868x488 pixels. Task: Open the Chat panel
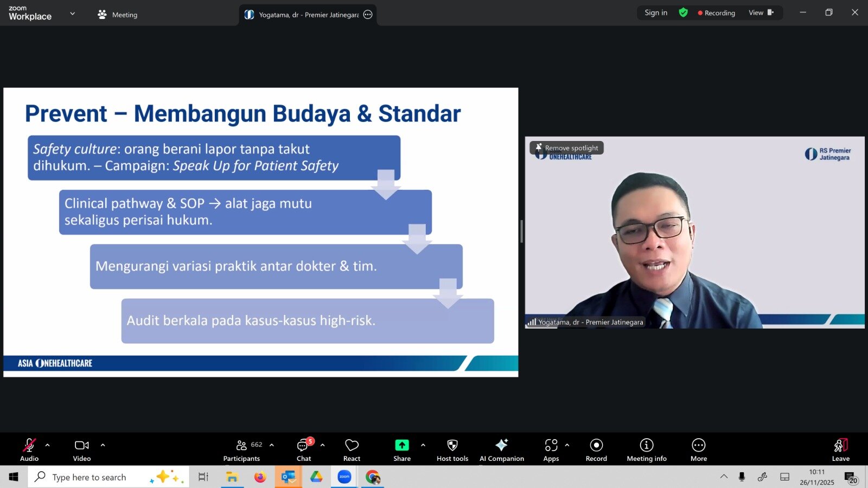[x=304, y=450]
